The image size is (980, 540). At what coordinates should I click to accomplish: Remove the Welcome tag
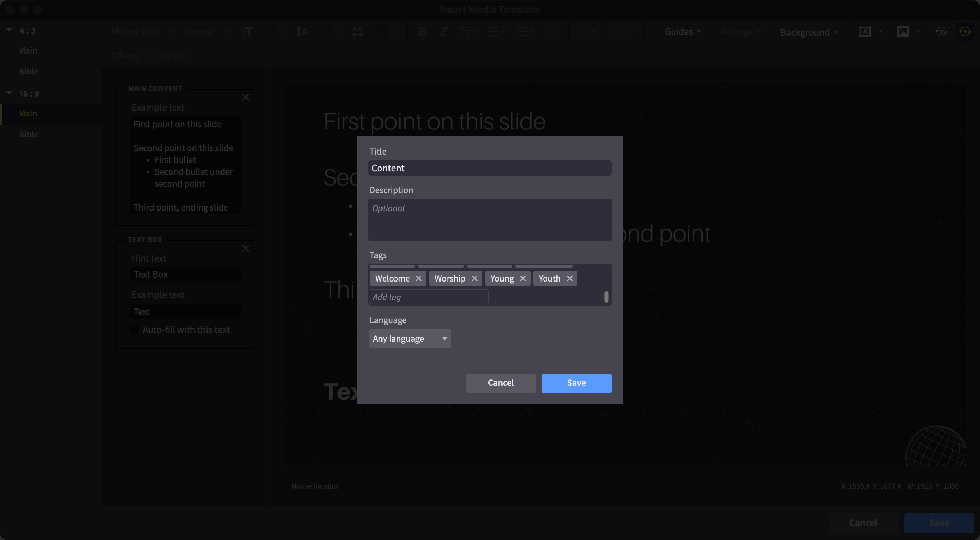[x=419, y=278]
